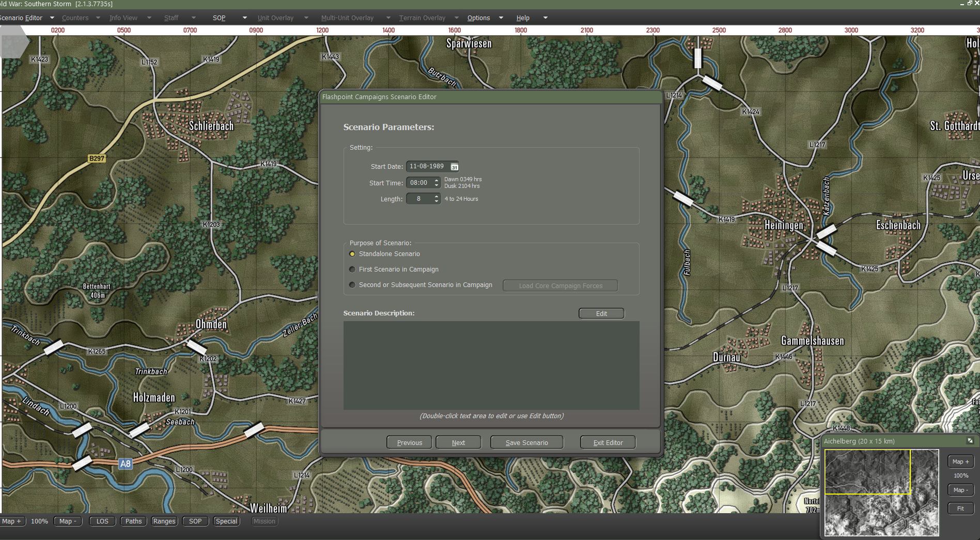
Task: Select the Standalone Scenario radio button
Action: pyautogui.click(x=352, y=254)
